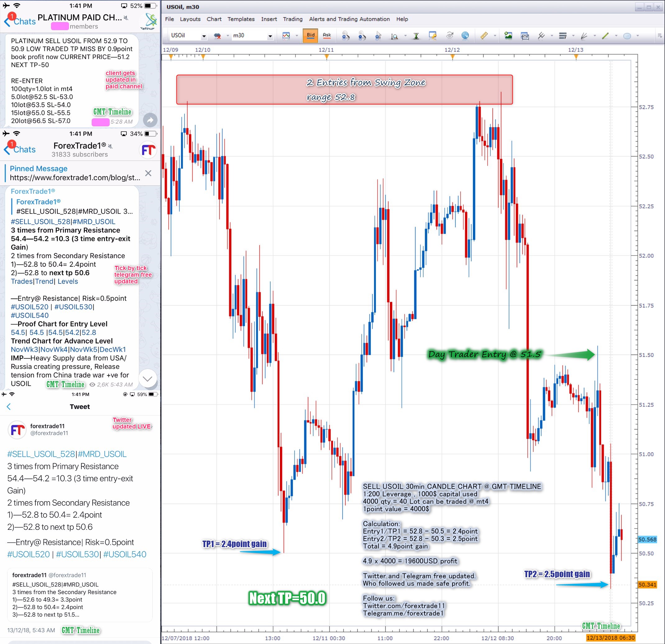
Task: Click the ForexTrade1 FT channel avatar
Action: point(148,150)
